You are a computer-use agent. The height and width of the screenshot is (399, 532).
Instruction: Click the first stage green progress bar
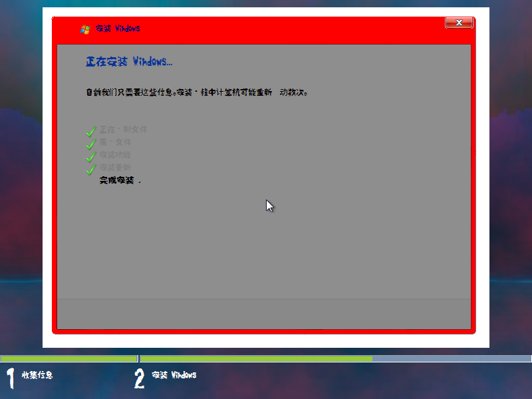coord(68,358)
